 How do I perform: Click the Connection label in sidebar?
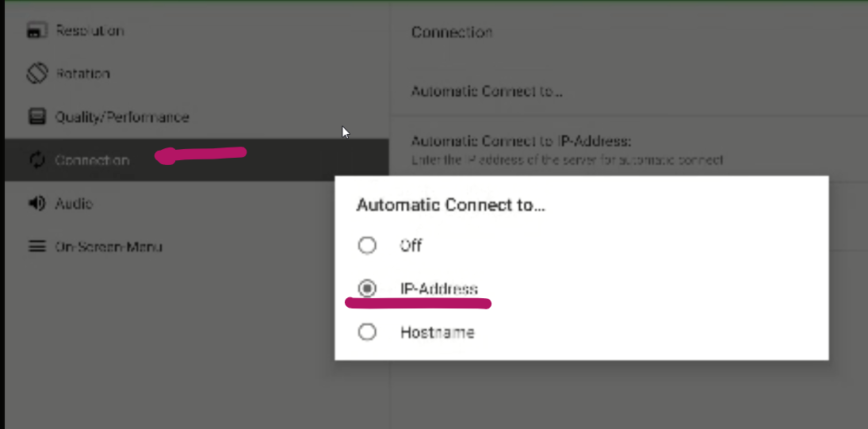92,160
